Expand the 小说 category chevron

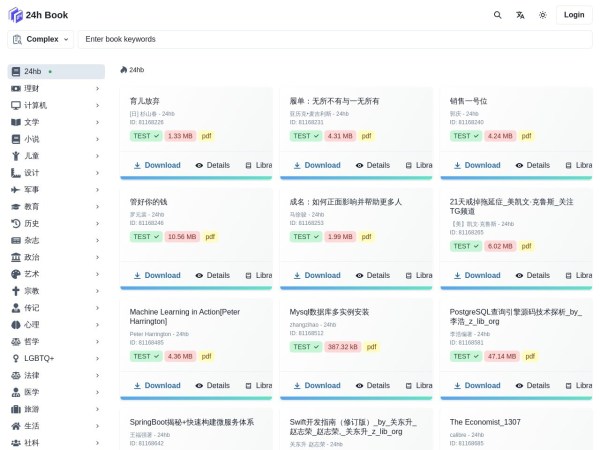coord(97,139)
